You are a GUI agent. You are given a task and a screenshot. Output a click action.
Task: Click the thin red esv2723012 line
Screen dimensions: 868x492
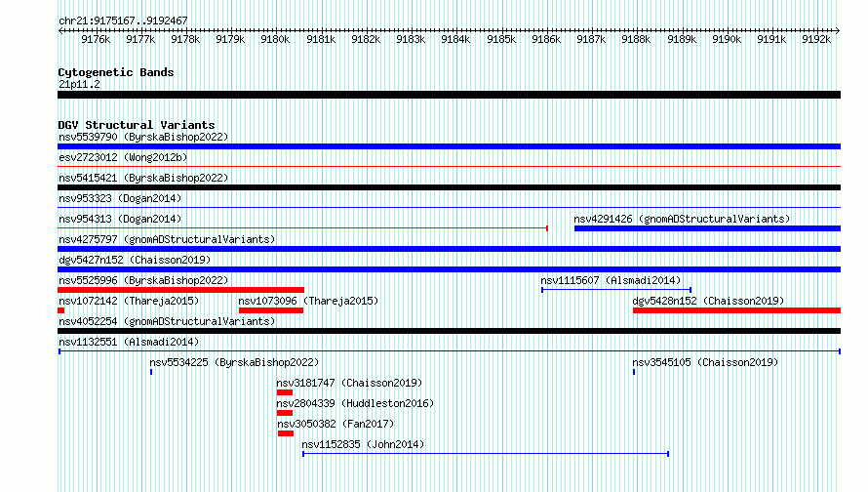[449, 166]
